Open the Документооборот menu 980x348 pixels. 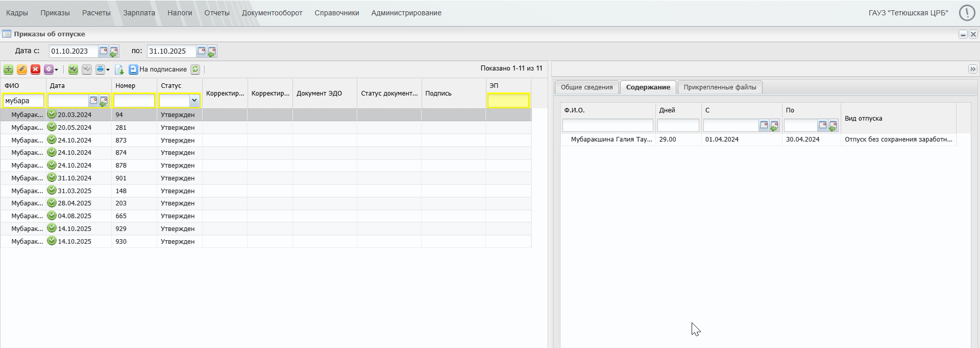(272, 13)
